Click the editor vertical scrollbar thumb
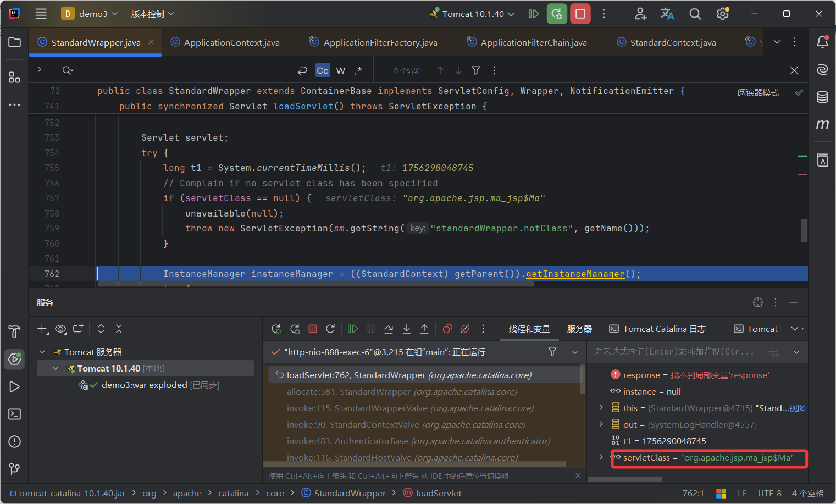 pos(804,230)
